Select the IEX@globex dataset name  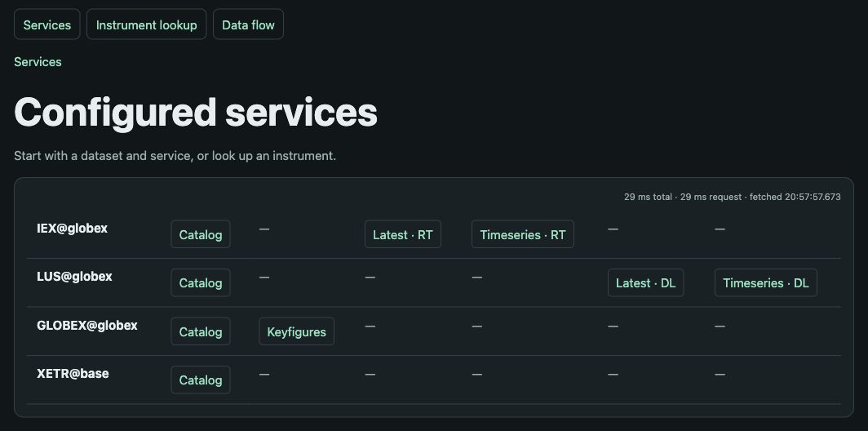pyautogui.click(x=72, y=229)
